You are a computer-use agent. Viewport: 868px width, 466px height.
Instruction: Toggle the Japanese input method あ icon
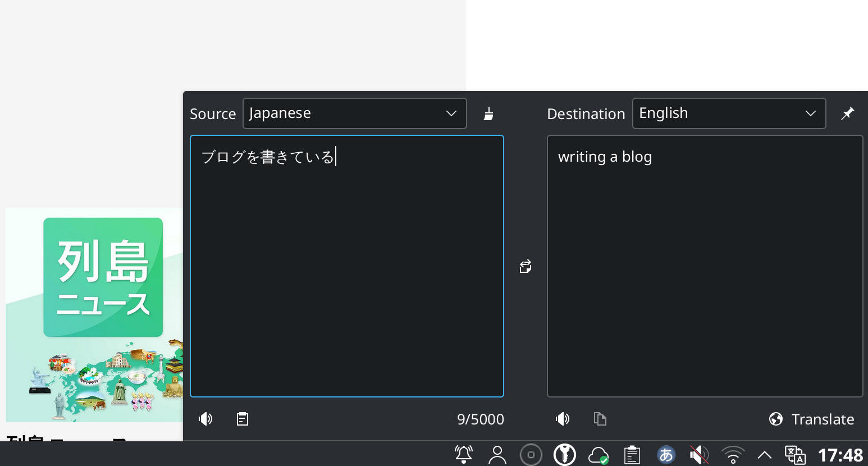tap(666, 455)
